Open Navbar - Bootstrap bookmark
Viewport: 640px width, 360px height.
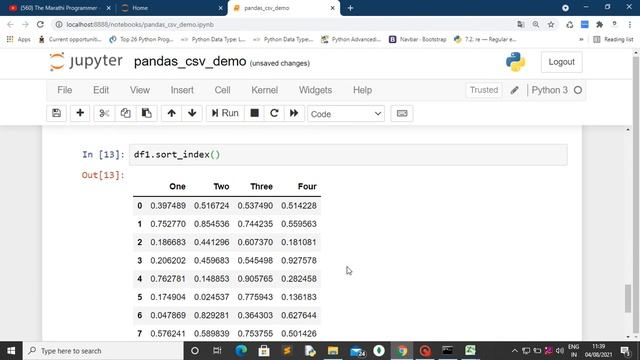(417, 39)
